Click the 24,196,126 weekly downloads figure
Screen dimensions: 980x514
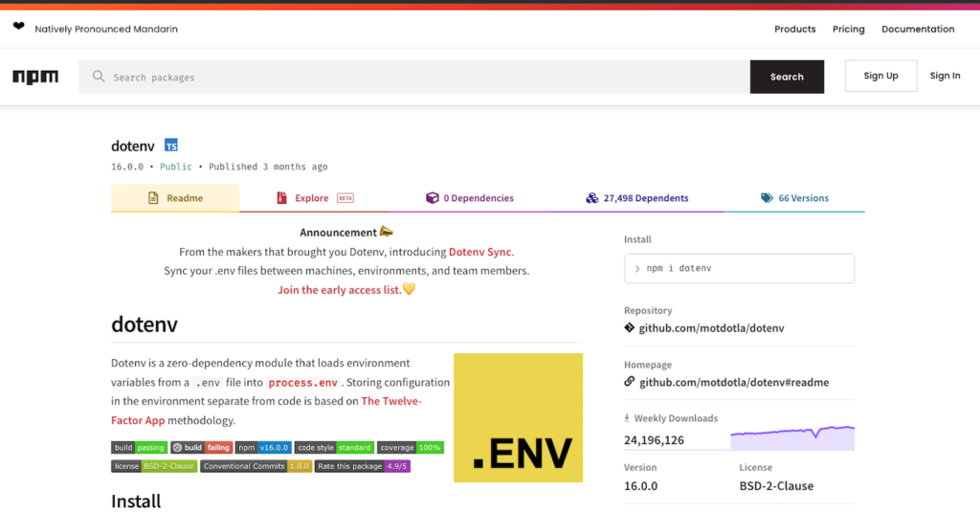(654, 440)
